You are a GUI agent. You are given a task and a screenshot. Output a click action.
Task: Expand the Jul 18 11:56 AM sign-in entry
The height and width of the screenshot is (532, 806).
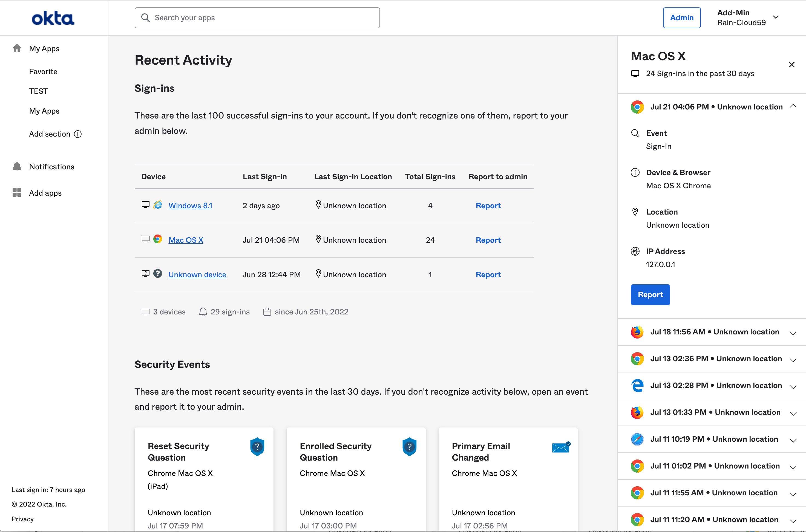(x=793, y=333)
